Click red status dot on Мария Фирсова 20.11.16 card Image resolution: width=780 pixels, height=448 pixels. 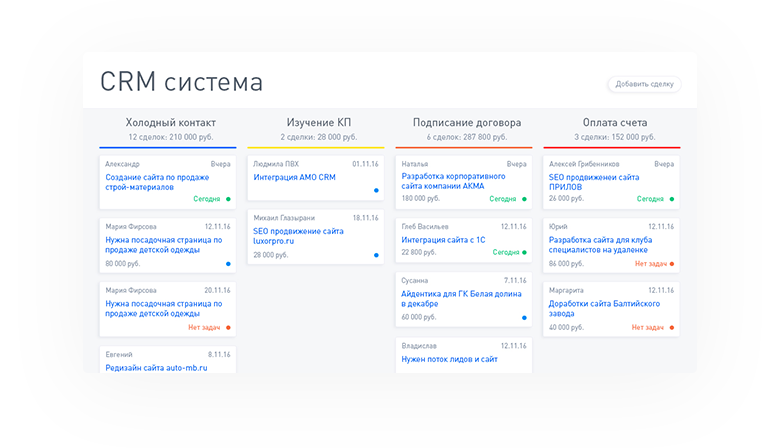[x=228, y=328]
